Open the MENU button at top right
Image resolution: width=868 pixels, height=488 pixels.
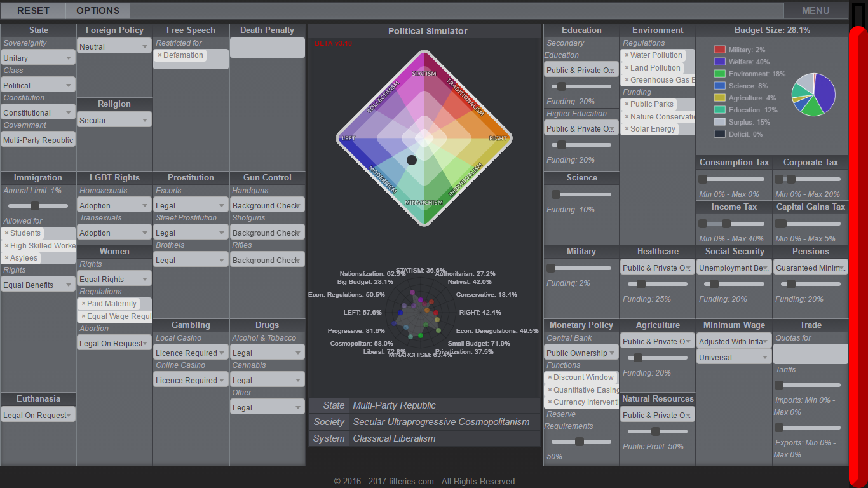(x=815, y=10)
